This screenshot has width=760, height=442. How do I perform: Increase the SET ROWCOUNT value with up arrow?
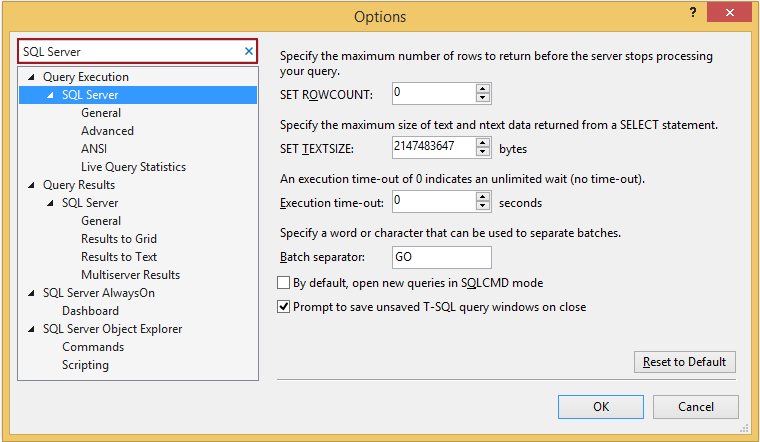pos(484,88)
